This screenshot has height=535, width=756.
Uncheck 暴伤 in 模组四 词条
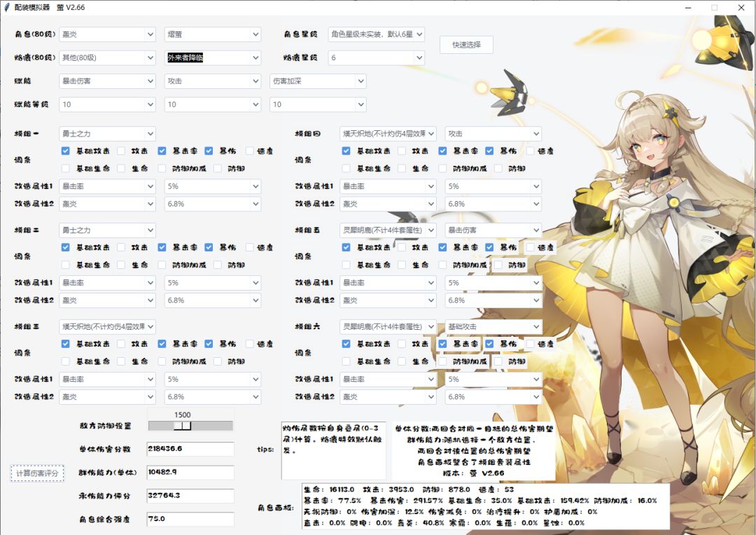click(489, 151)
